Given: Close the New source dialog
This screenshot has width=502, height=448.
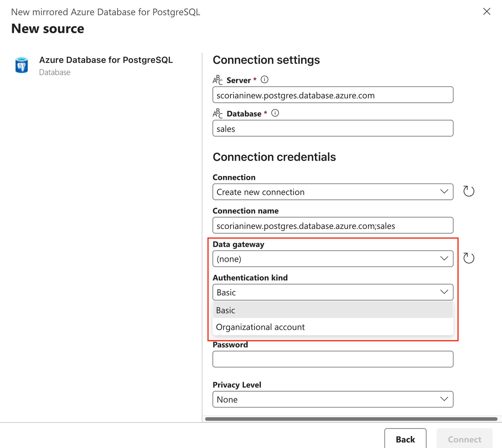Looking at the screenshot, I should [487, 11].
